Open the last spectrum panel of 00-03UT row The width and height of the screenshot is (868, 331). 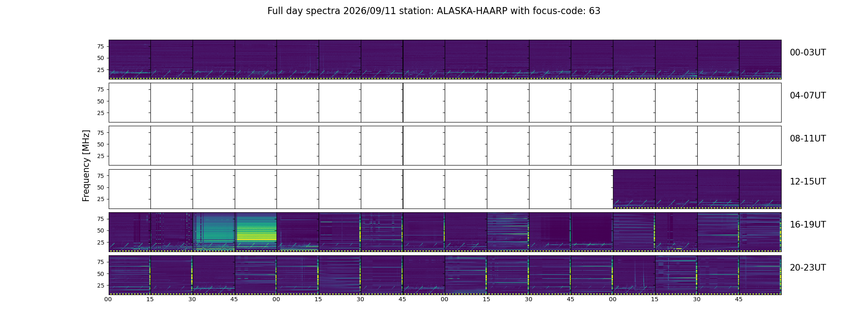point(761,59)
